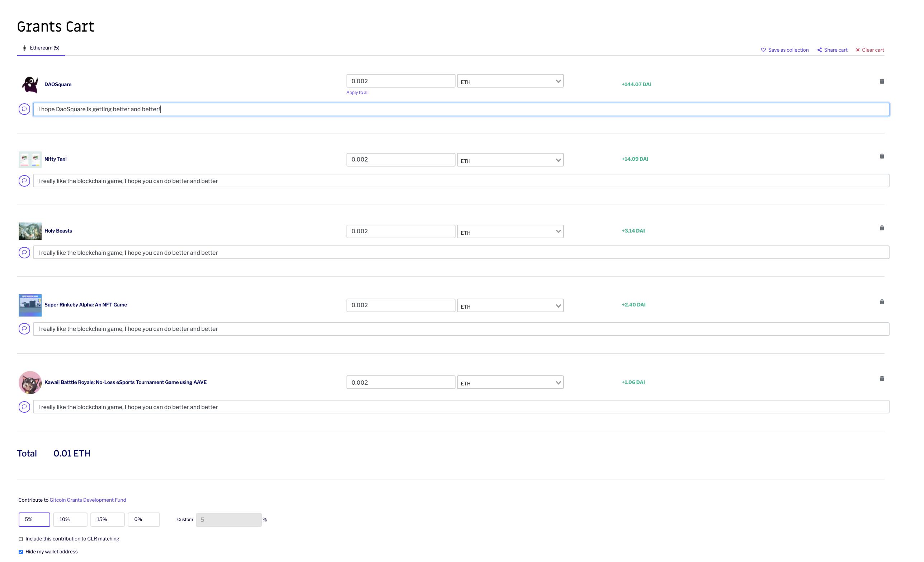Delete Kawaii Battle Royale with trash icon

click(x=882, y=379)
